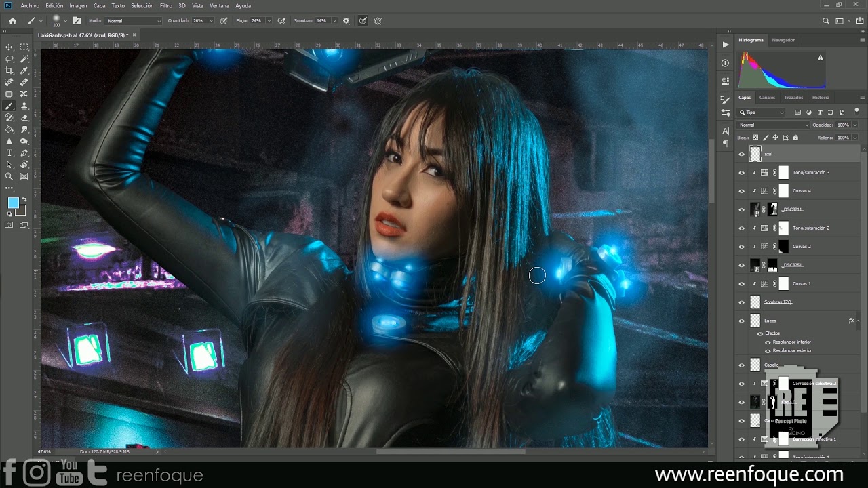Screen dimensions: 868x488
Task: Open the layer blend mode Normal dropdown
Action: click(774, 125)
